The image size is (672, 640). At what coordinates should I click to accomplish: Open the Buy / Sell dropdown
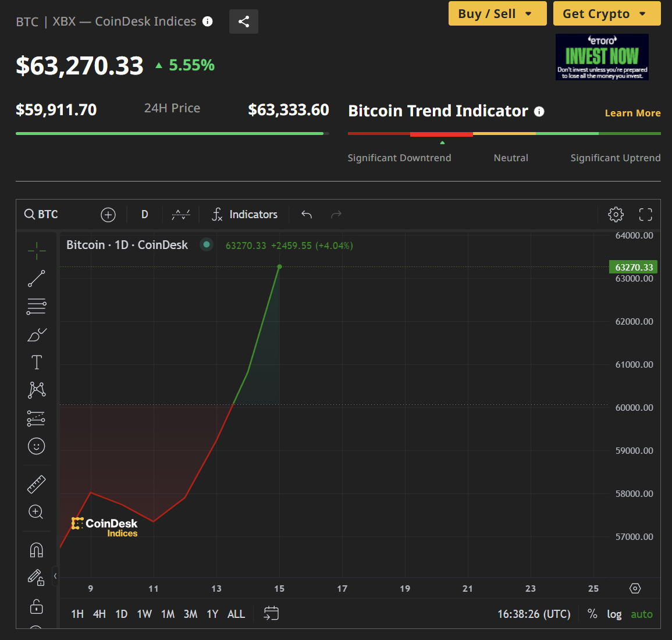(x=497, y=14)
